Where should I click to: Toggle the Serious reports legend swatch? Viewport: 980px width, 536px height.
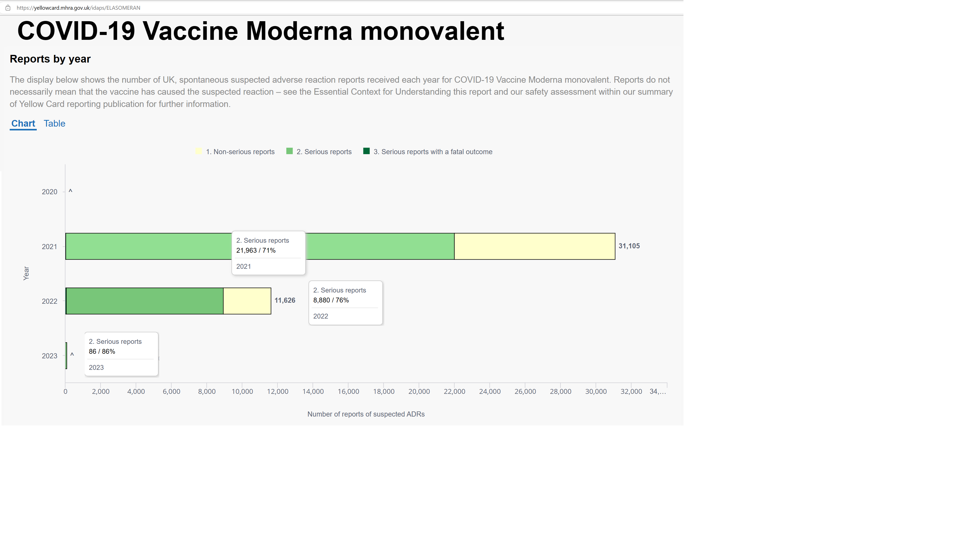tap(289, 151)
